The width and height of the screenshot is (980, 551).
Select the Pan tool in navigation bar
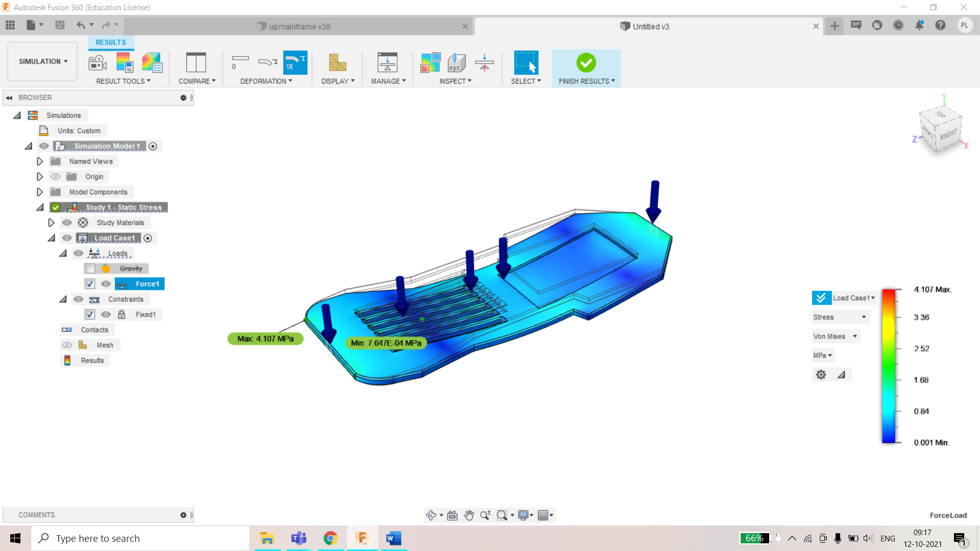[x=469, y=515]
